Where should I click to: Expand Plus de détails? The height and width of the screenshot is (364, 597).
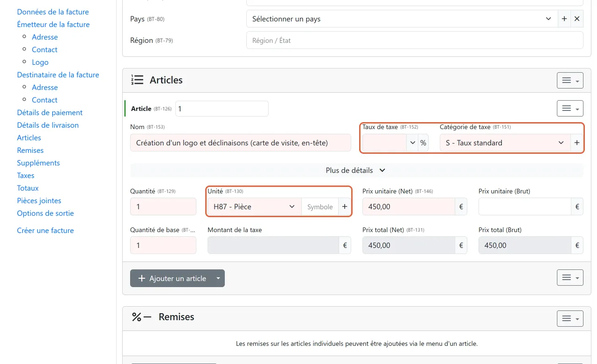click(356, 170)
